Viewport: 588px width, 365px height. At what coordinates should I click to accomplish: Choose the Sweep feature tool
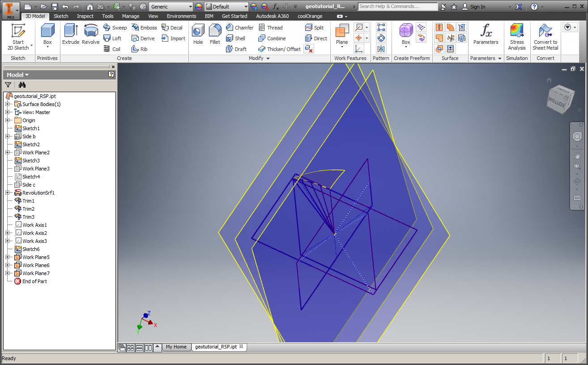[115, 28]
